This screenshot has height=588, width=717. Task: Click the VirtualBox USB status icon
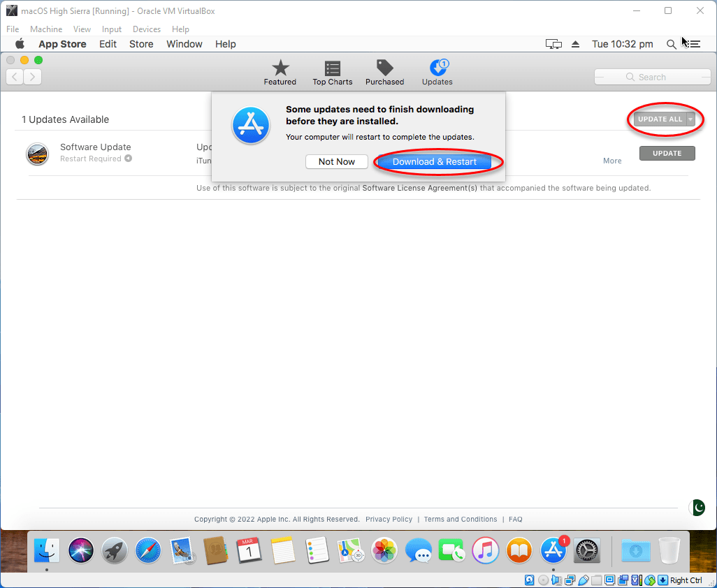click(x=583, y=580)
